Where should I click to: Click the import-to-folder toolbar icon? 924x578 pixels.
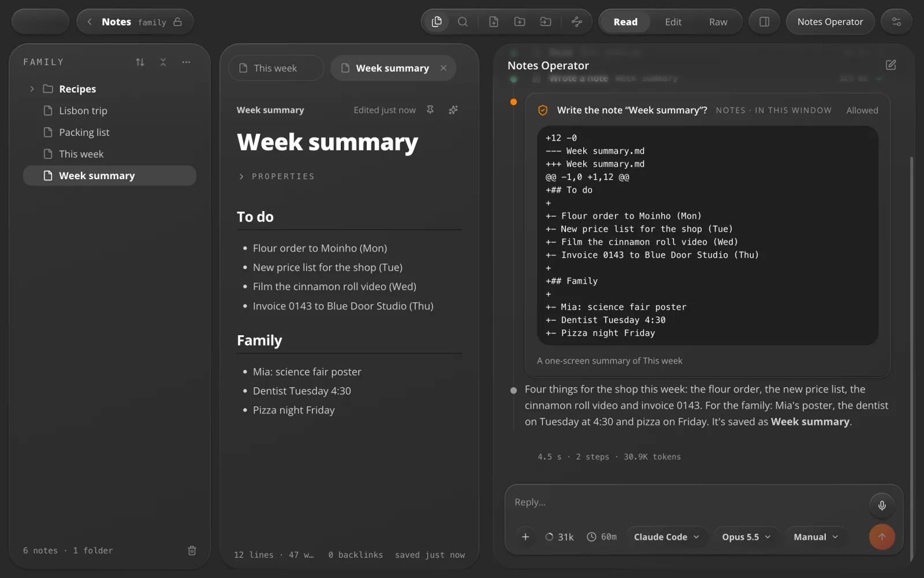[545, 22]
